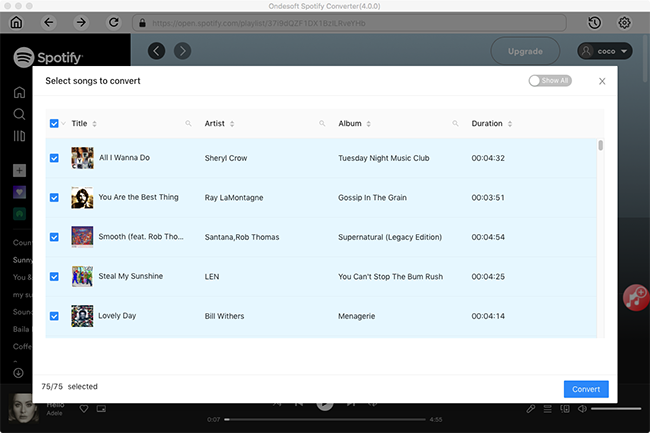This screenshot has width=650, height=433.
Task: Click the Upgrade button
Action: point(525,51)
